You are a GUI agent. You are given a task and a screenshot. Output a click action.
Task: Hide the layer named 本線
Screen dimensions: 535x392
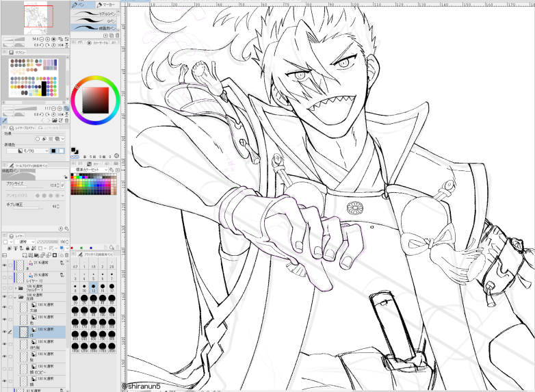(x=4, y=307)
